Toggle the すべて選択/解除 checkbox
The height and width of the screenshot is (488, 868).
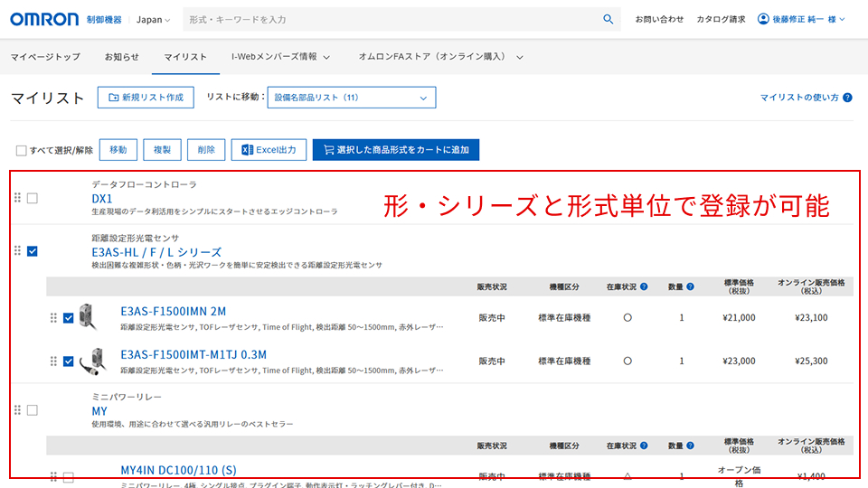click(22, 150)
